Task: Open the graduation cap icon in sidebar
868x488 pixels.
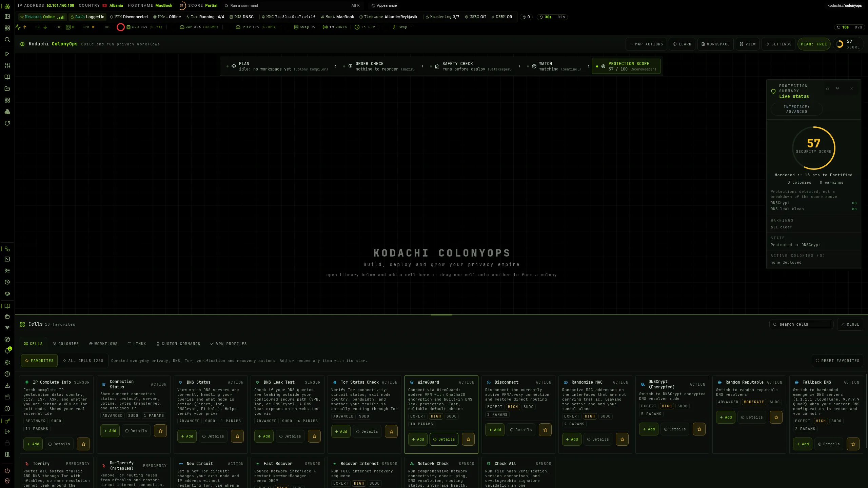Action: (x=7, y=294)
